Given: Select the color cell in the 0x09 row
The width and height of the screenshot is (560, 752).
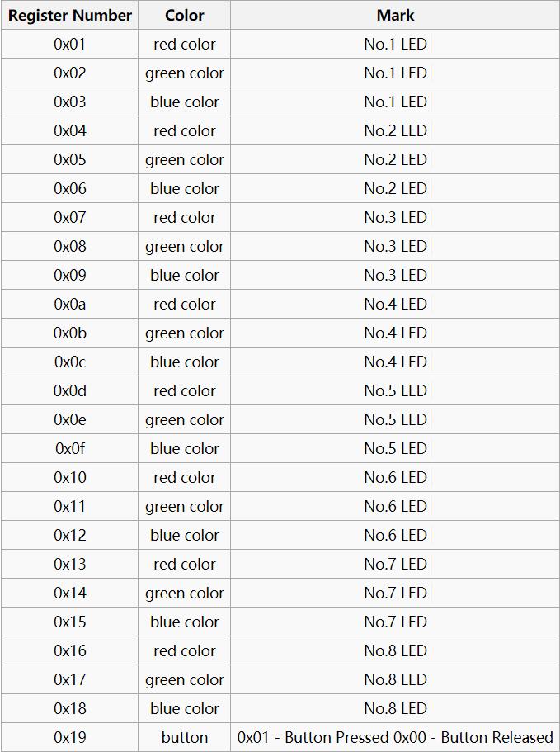Looking at the screenshot, I should 185,276.
